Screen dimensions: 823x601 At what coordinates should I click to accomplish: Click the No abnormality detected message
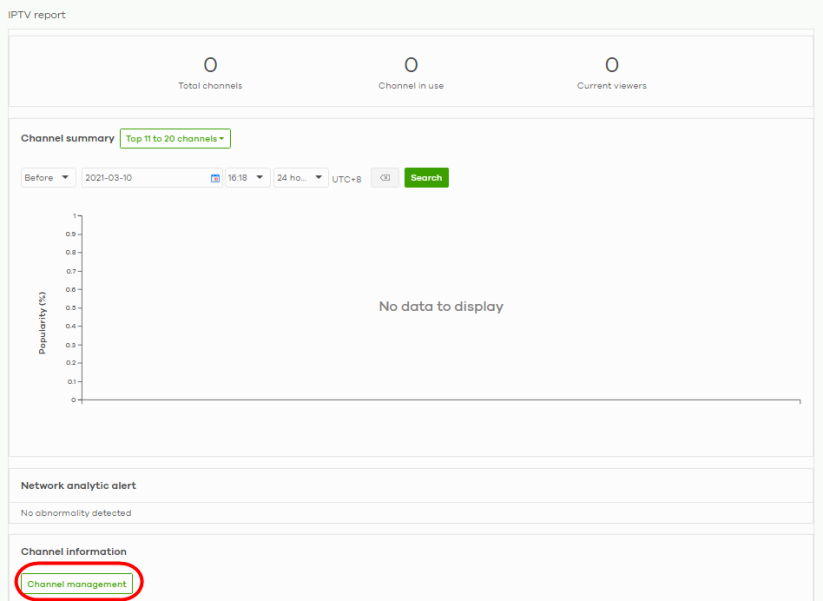(76, 513)
